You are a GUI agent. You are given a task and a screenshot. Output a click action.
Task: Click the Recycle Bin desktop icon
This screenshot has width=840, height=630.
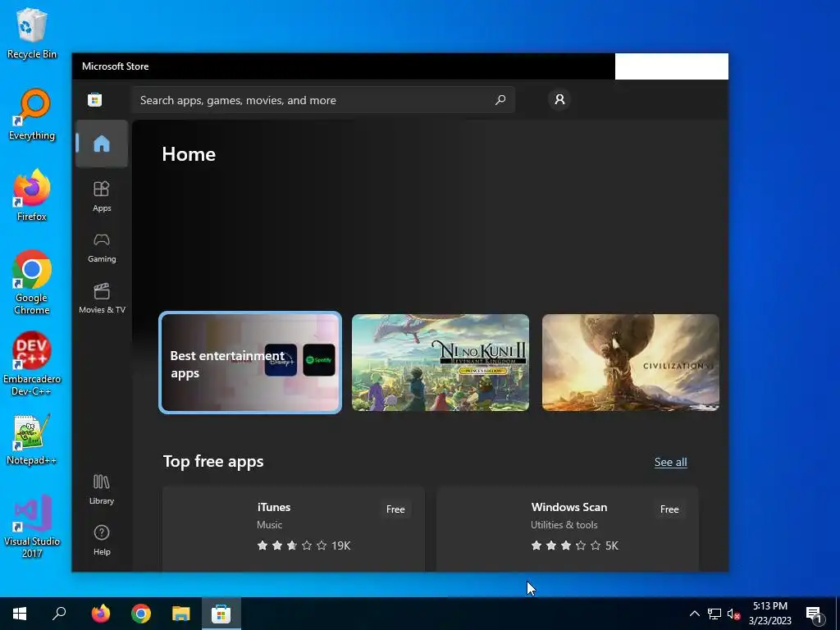32,33
